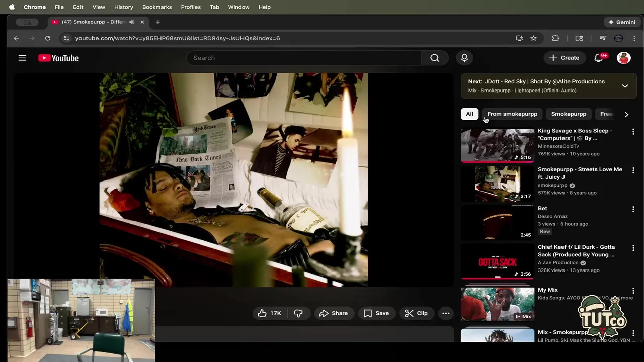The height and width of the screenshot is (362, 644).
Task: Select the Smokepurpp filter chip
Action: pyautogui.click(x=569, y=114)
